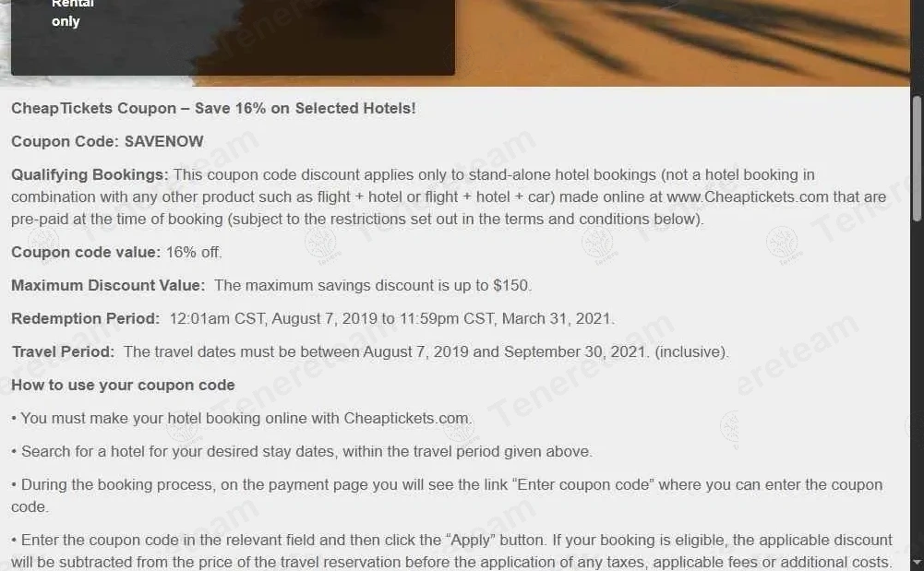Click Cheaptickets.com in the first bullet
924x571 pixels.
pos(406,418)
